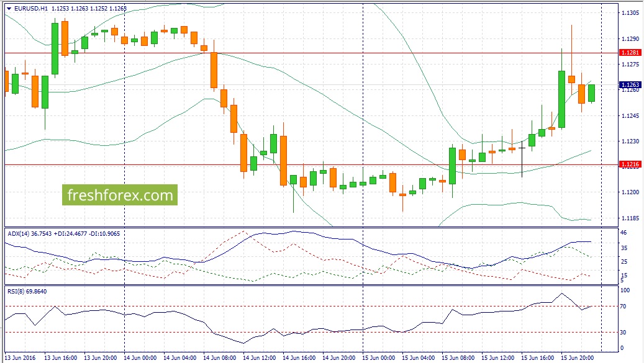Viewport: 644px width, 363px height.
Task: Click the 13 Jun 2016 date label
Action: click(20, 357)
